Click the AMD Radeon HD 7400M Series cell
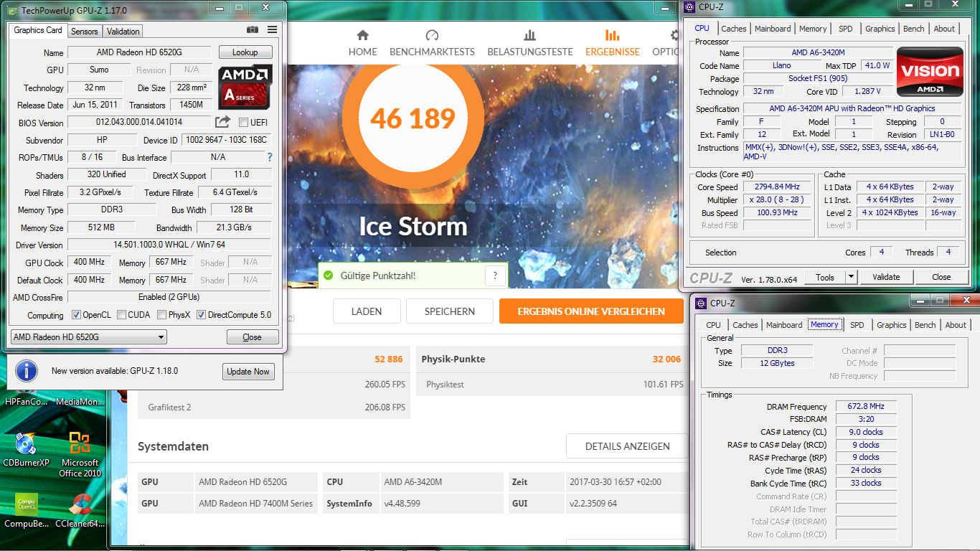980x551 pixels. (x=256, y=504)
